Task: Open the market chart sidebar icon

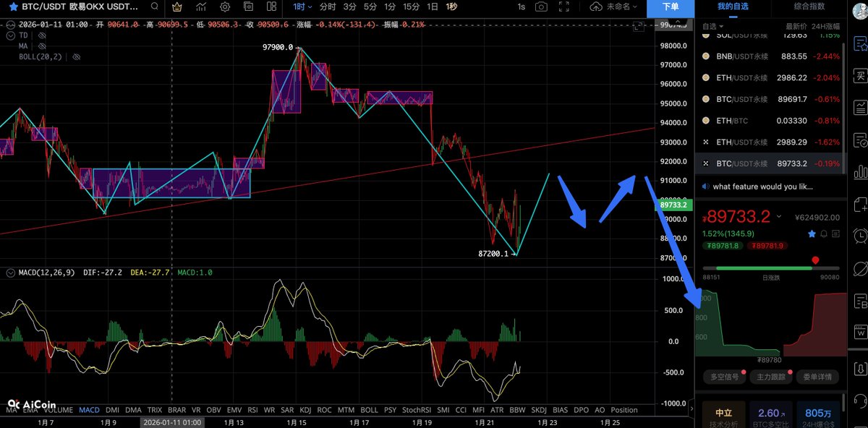Action: (x=860, y=108)
